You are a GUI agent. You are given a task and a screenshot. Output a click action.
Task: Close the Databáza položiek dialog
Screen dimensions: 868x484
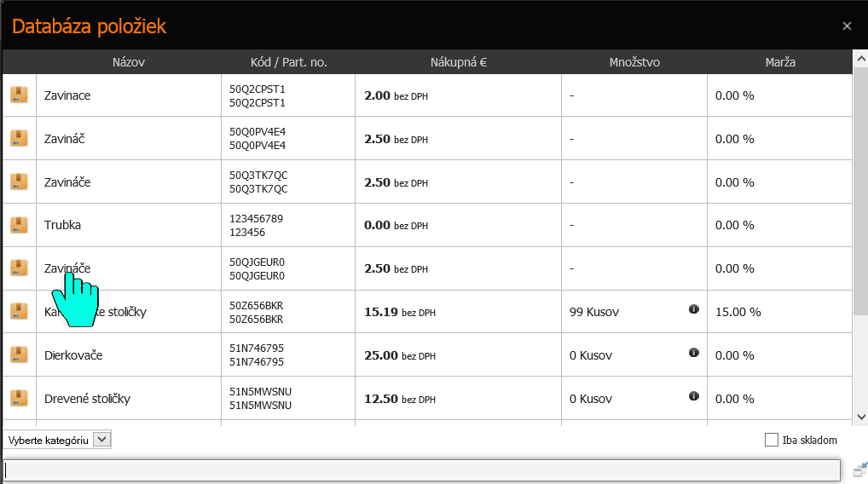[x=847, y=26]
